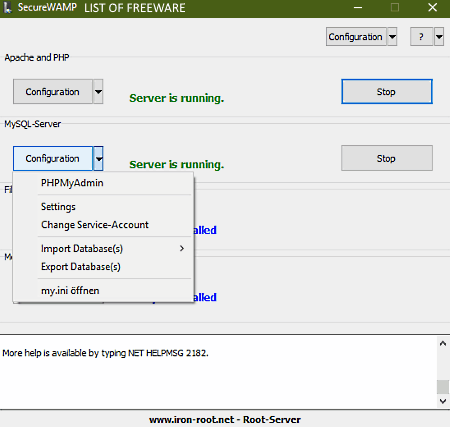
Task: Stop the MySQL server
Action: (387, 158)
